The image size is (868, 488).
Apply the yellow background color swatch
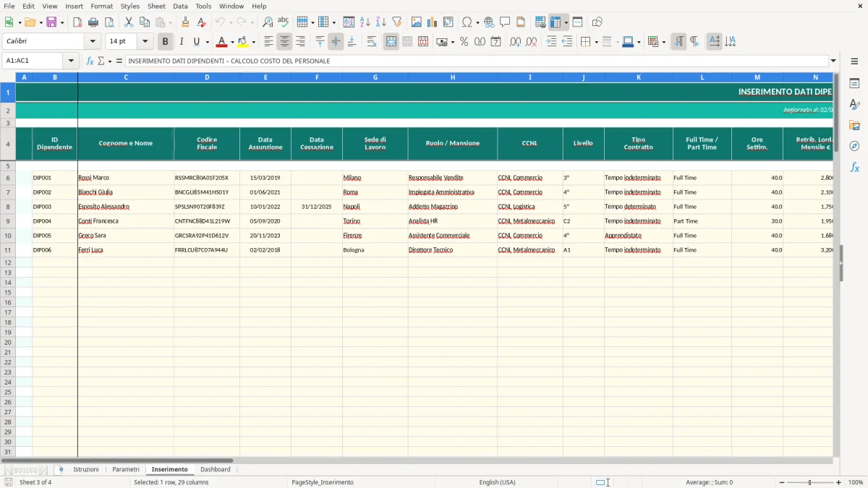pyautogui.click(x=243, y=42)
